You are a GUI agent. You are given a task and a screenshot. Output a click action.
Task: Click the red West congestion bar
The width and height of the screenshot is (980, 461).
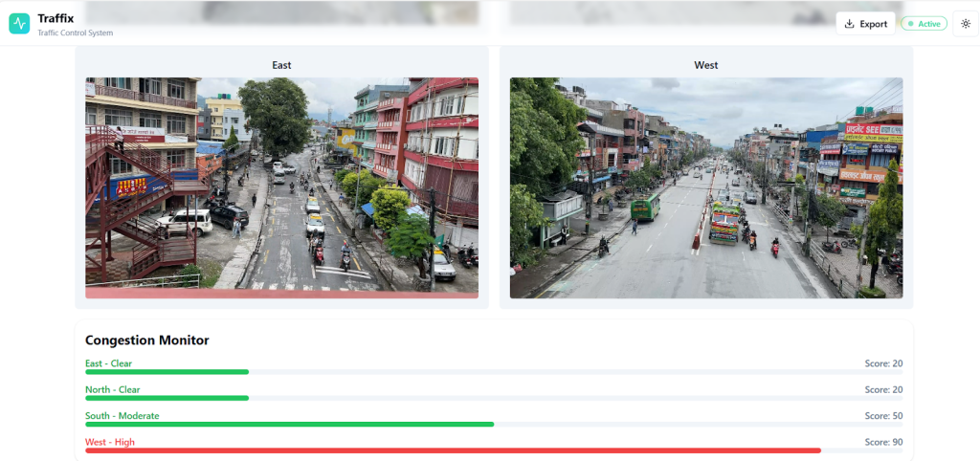point(453,450)
